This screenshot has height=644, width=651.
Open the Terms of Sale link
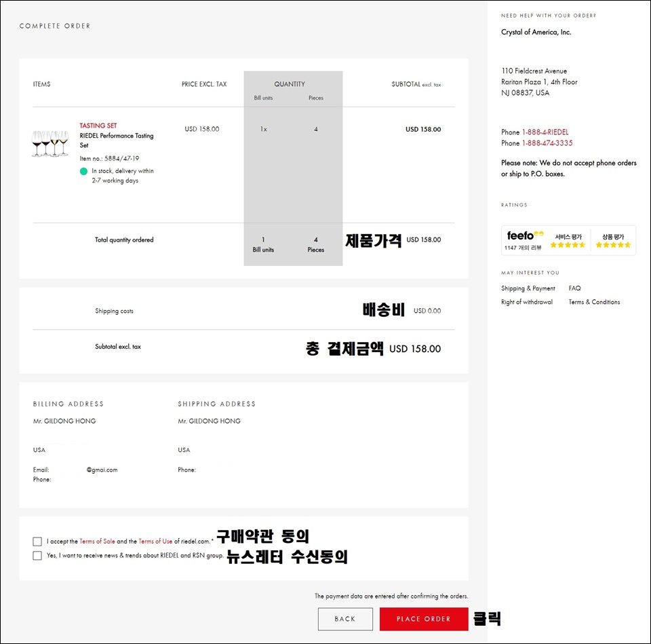[97, 542]
